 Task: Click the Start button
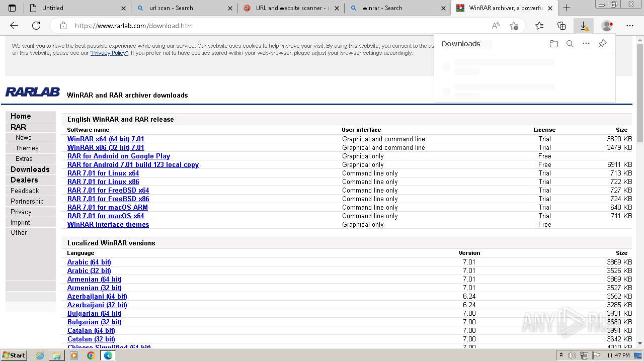(x=14, y=355)
